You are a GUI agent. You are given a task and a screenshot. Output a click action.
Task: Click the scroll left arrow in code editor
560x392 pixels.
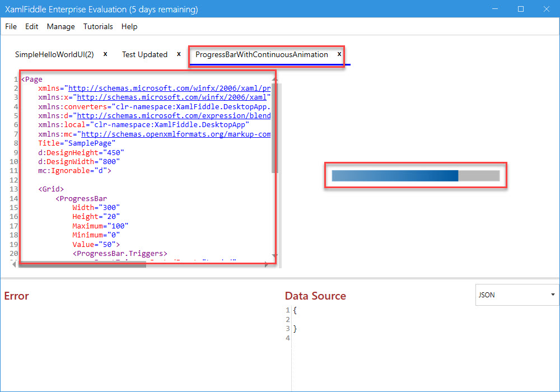14,264
